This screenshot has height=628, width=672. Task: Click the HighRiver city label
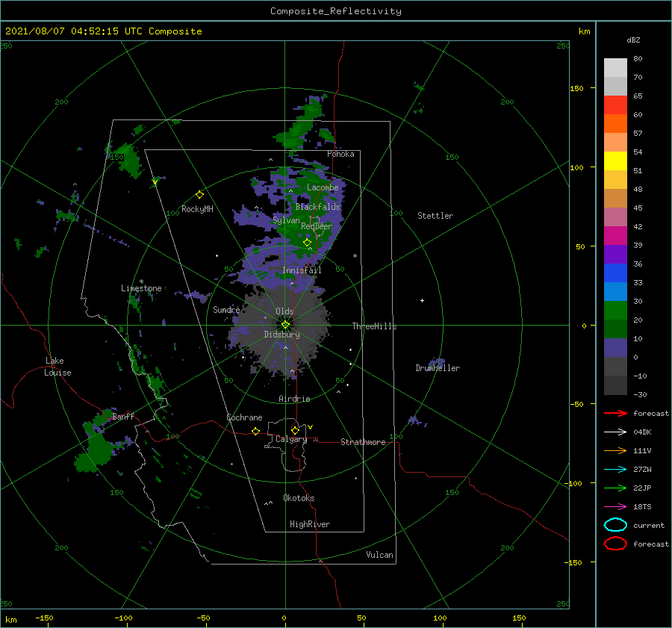[310, 524]
